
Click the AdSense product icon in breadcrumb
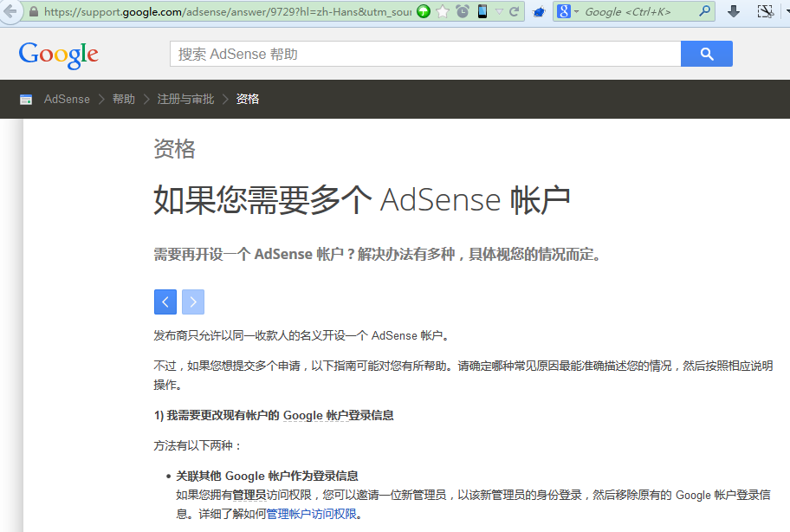pyautogui.click(x=26, y=100)
